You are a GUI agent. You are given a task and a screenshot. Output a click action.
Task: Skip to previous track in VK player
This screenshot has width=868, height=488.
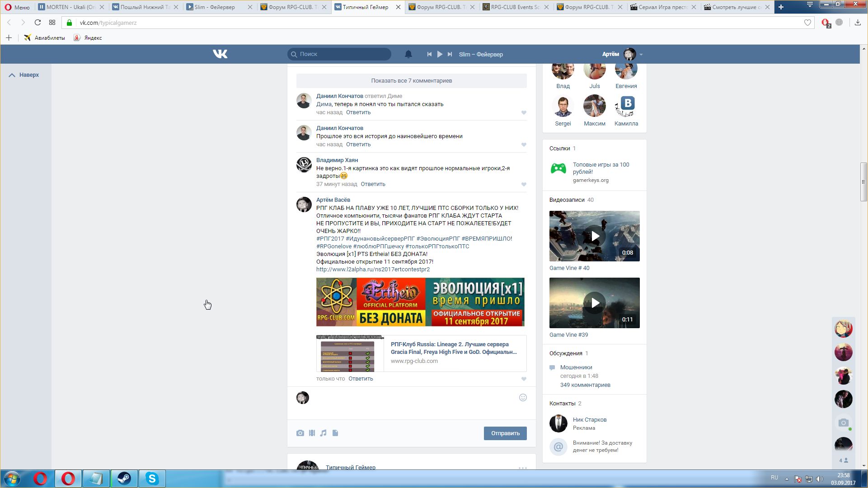429,54
